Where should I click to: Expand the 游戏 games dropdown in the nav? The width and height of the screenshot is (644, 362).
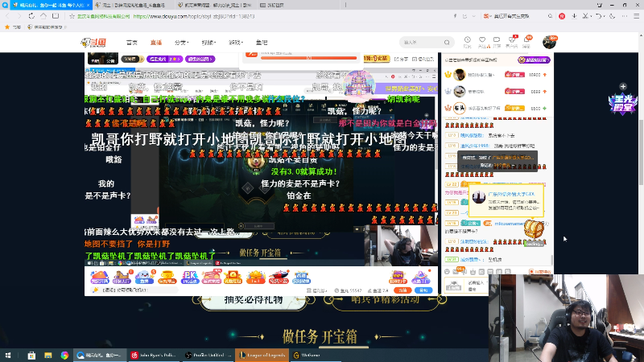click(x=236, y=43)
